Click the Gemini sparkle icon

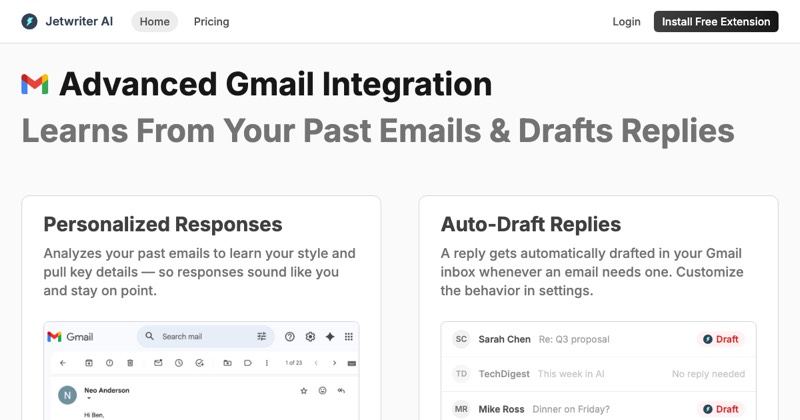pos(330,336)
